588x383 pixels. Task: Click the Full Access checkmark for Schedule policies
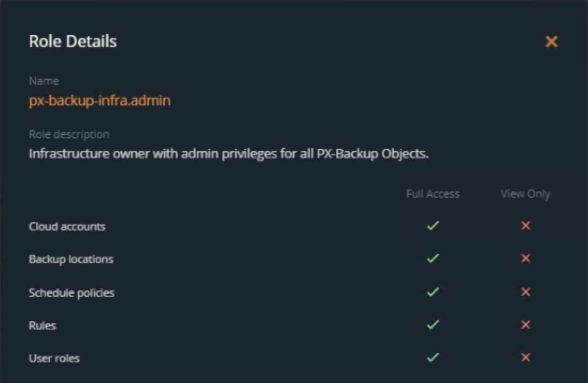(x=433, y=292)
